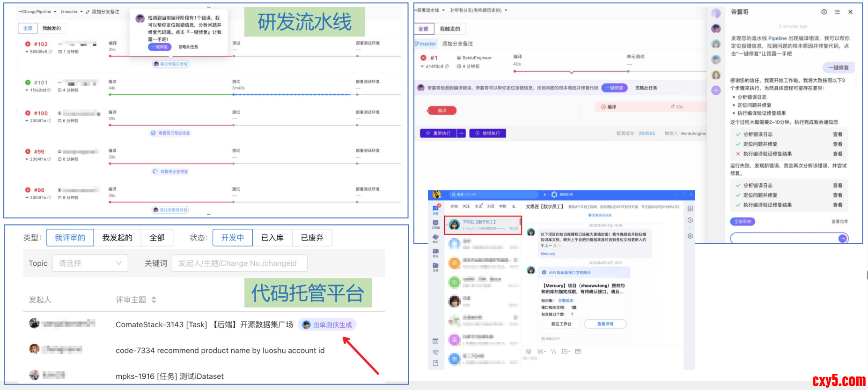The image size is (868, 390).
Task: Click the 重新执行 re-run button
Action: pyautogui.click(x=438, y=133)
